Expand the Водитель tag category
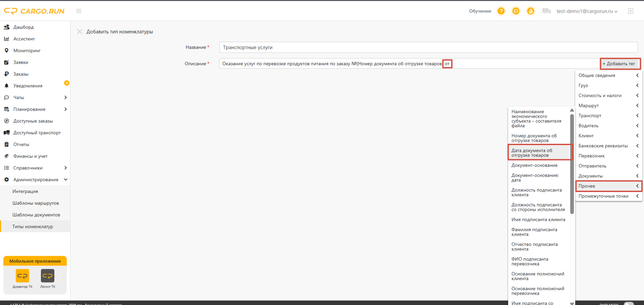This screenshot has height=305, width=644. [608, 126]
